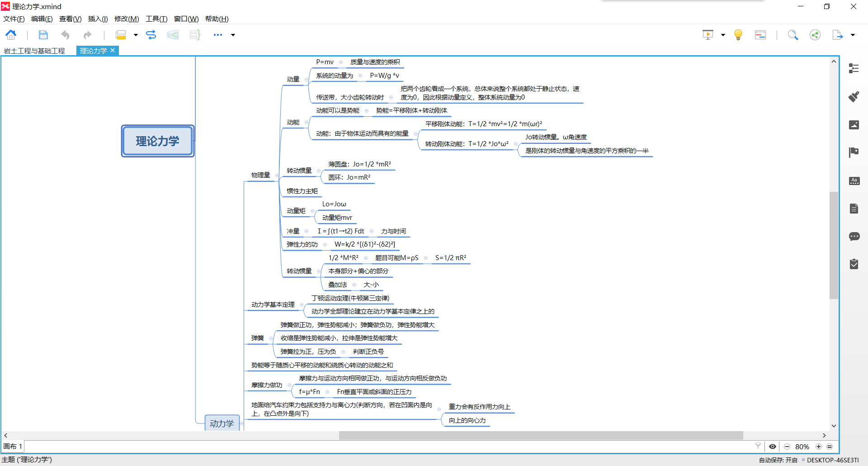Click the horizontal scrollbar thumb
Screen dimensions: 868x466
click(541, 435)
